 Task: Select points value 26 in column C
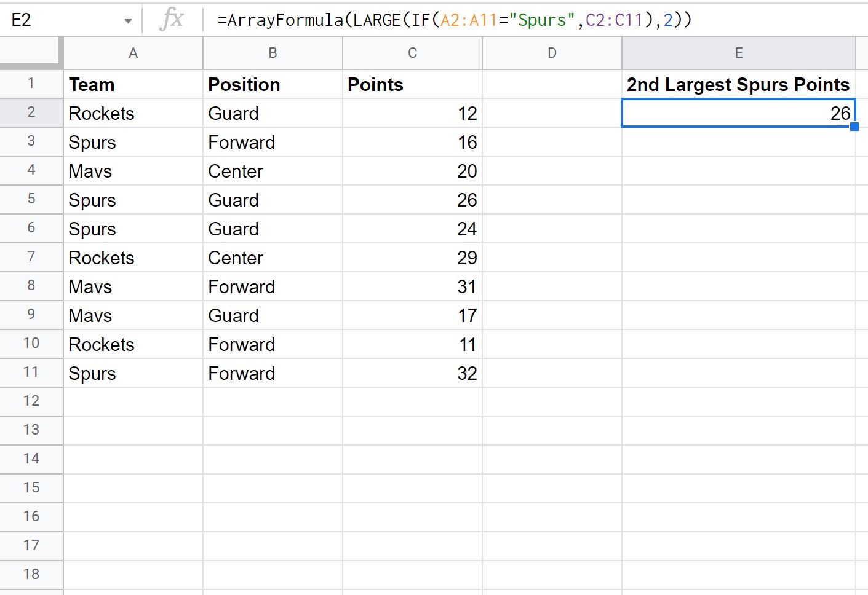click(x=413, y=200)
